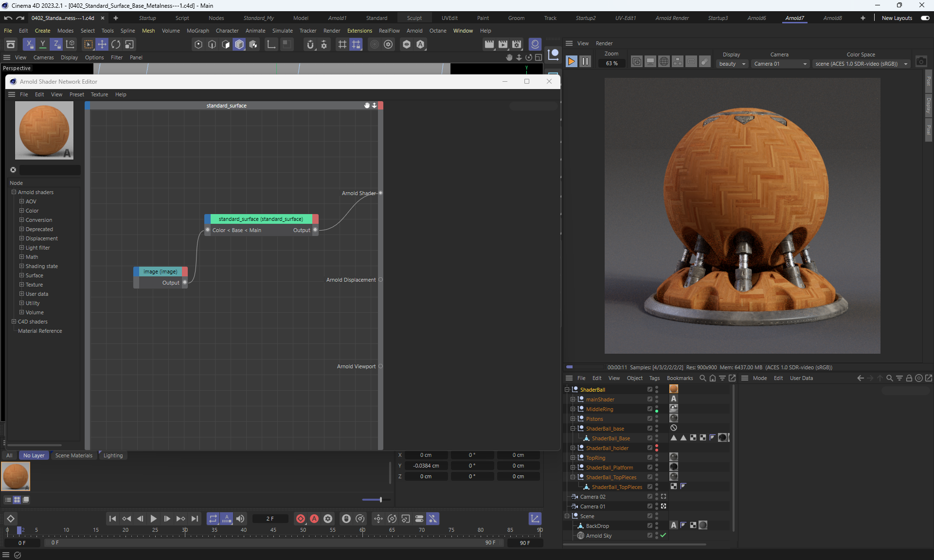
Task: Select the Rotate tool in toolbar
Action: pyautogui.click(x=116, y=44)
